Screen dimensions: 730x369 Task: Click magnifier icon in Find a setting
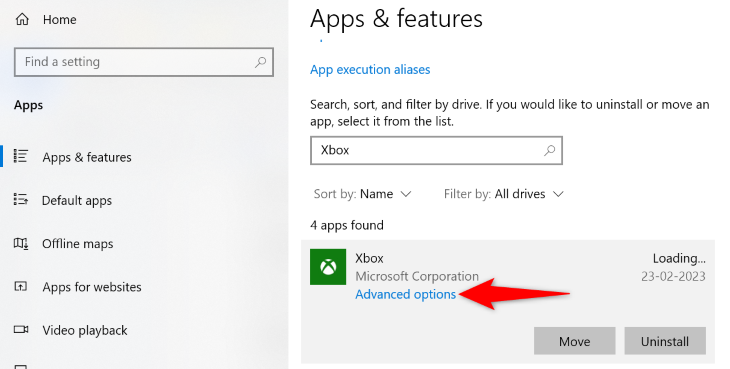point(260,62)
